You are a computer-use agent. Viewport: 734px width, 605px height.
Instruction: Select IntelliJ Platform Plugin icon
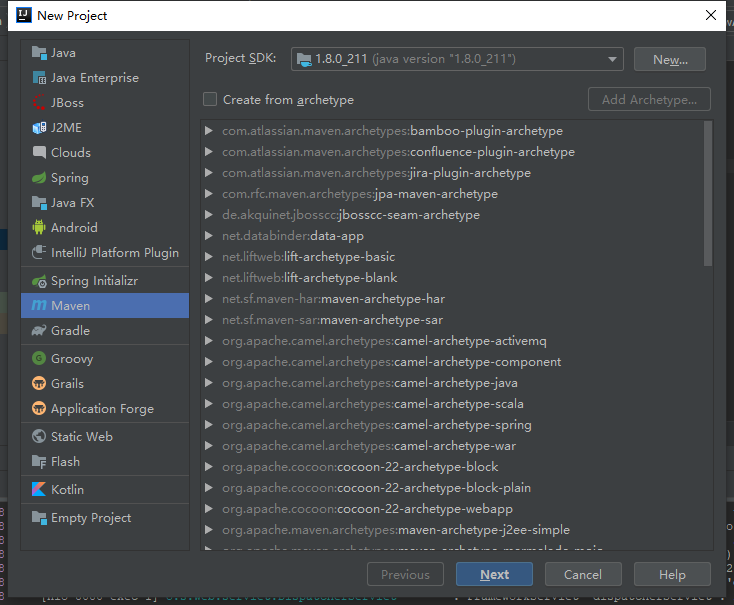click(39, 252)
